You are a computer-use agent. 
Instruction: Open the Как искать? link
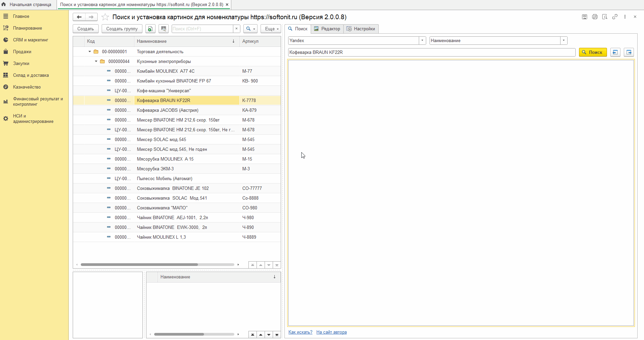point(300,332)
